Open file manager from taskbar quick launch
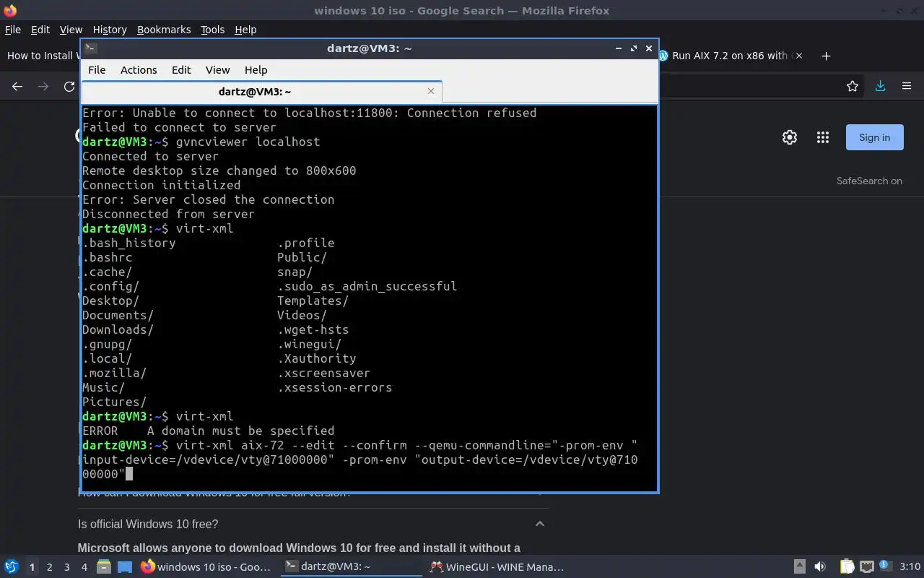 tap(104, 567)
